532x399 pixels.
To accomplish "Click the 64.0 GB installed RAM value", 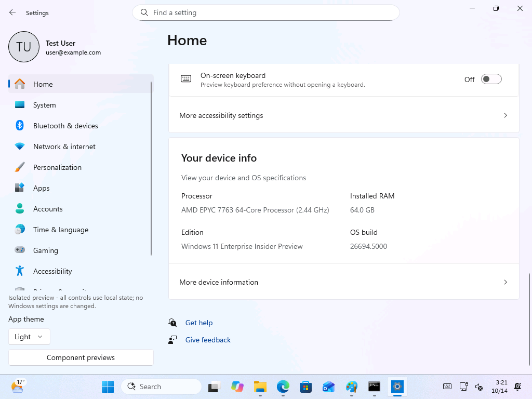I will click(362, 210).
